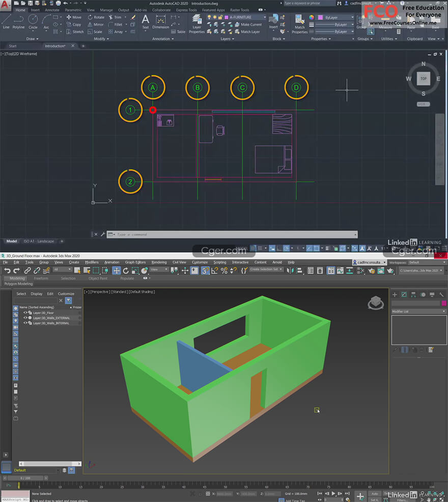
Task: Select the Polyline tool in AutoCAD
Action: pyautogui.click(x=18, y=22)
